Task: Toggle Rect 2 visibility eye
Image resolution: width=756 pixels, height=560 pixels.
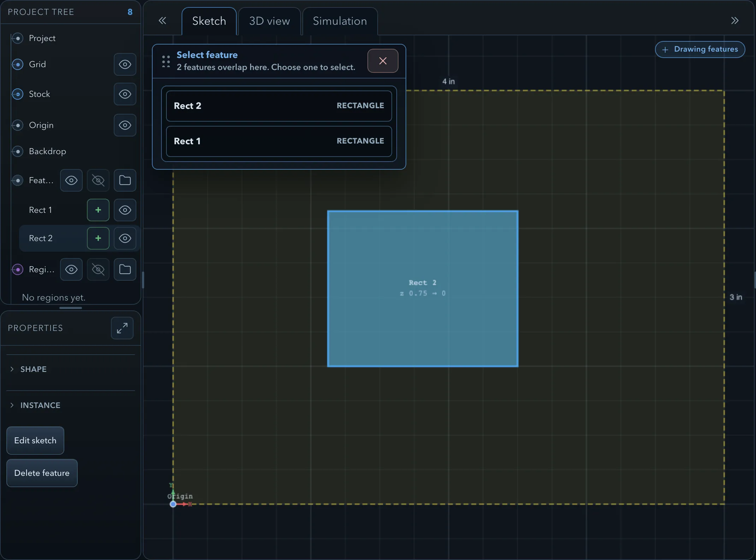Action: point(125,238)
